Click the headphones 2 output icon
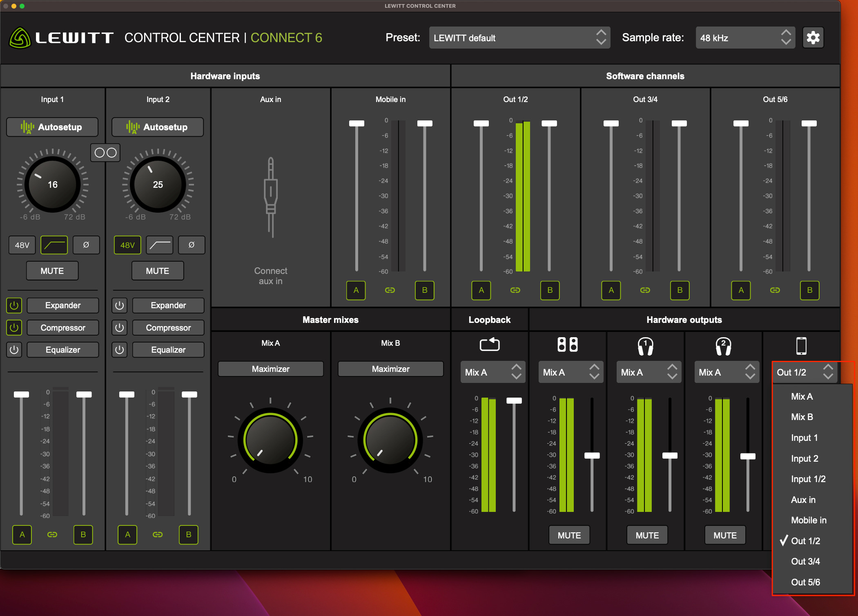Image resolution: width=858 pixels, height=616 pixels. (723, 346)
